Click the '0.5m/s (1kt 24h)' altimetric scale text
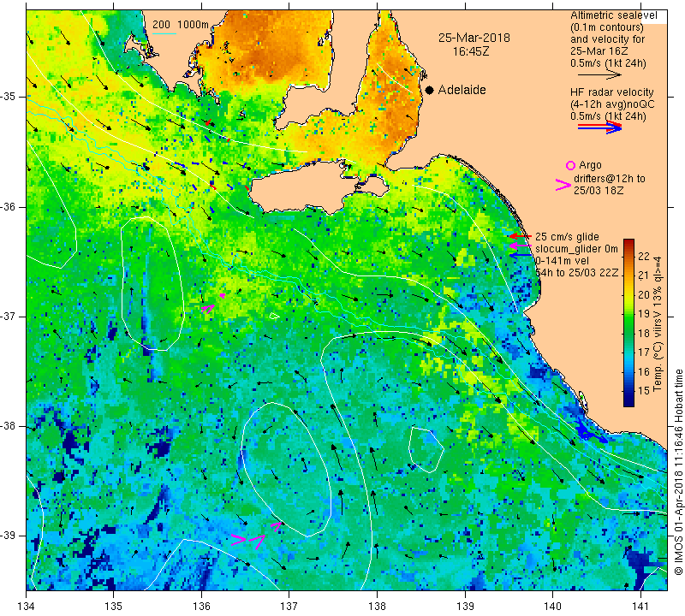 click(x=608, y=63)
